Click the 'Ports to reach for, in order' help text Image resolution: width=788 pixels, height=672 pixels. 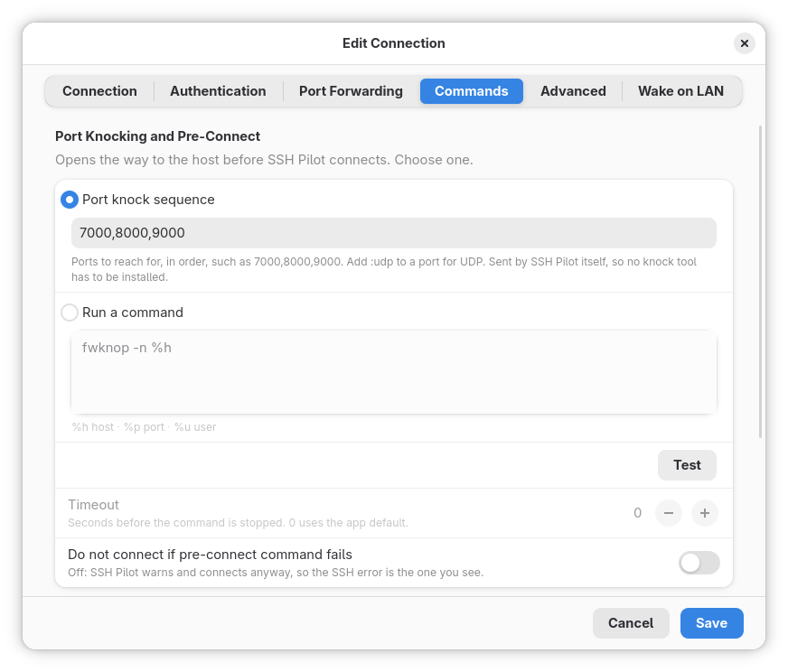[384, 269]
